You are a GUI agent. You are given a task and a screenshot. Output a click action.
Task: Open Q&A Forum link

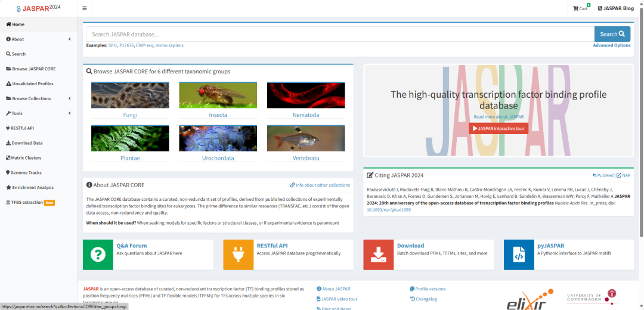click(131, 246)
